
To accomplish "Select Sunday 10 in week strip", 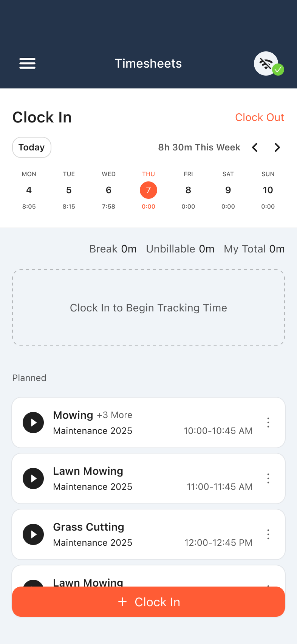I will [x=268, y=190].
